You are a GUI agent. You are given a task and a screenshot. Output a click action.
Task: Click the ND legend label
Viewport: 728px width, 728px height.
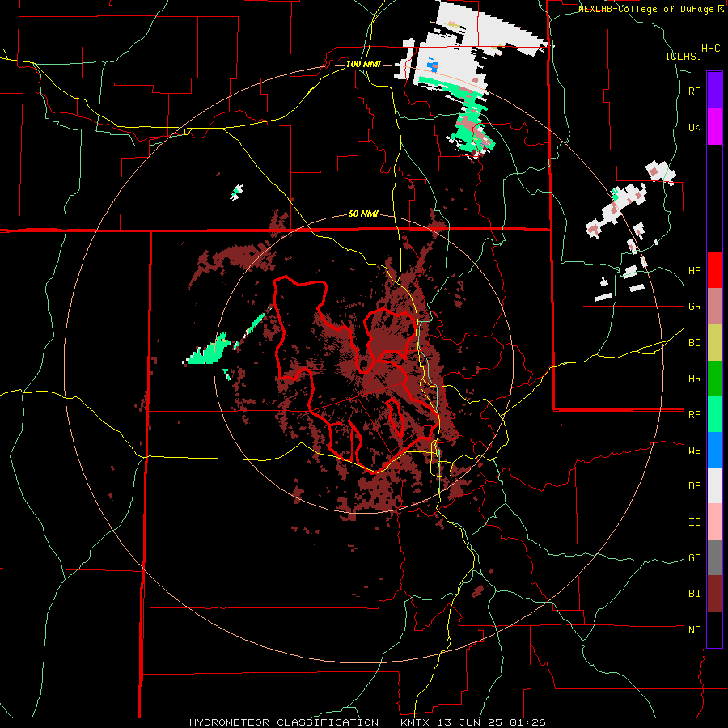pos(694,629)
